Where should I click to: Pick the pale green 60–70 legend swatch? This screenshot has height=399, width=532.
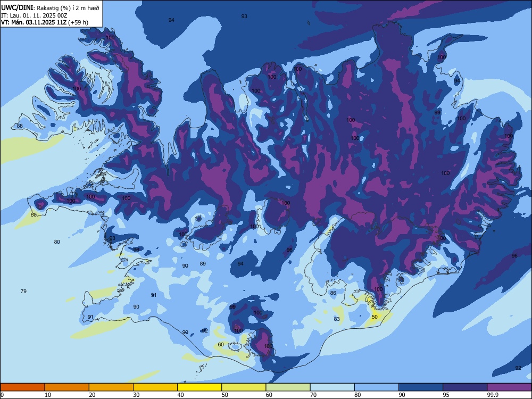(x=288, y=387)
